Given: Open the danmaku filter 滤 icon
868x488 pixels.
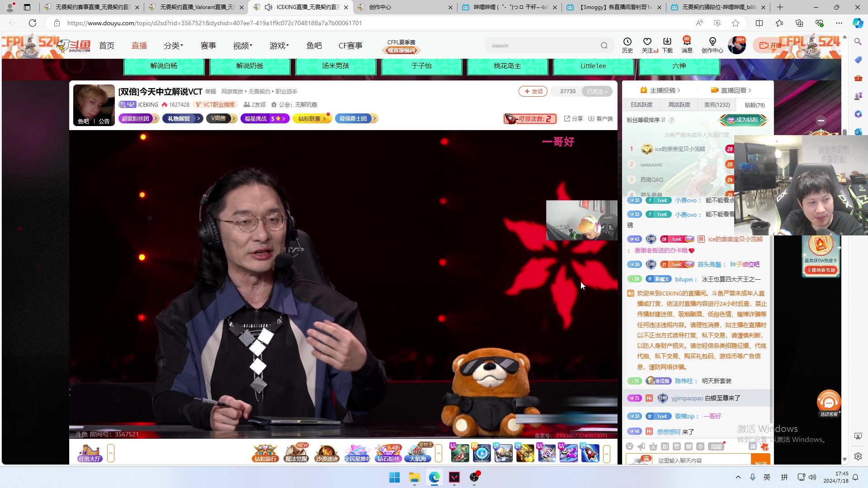Looking at the screenshot, I should pos(753,446).
